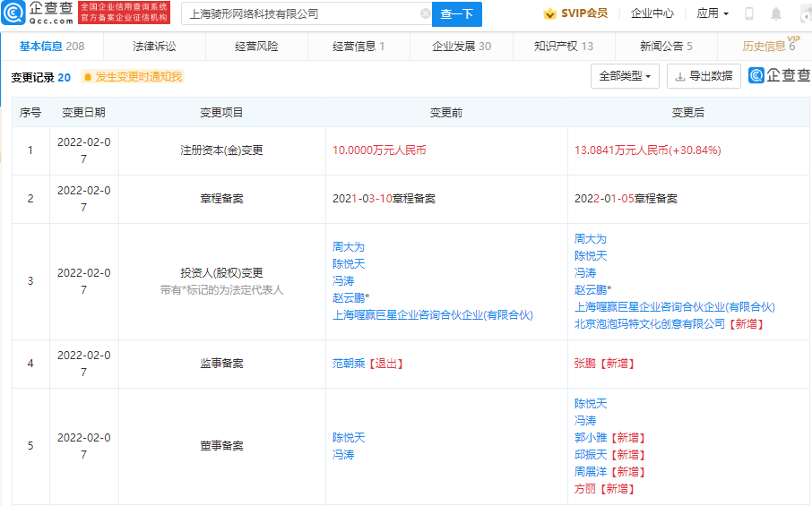
Task: Click the 导出数据 download icon
Action: (680, 77)
